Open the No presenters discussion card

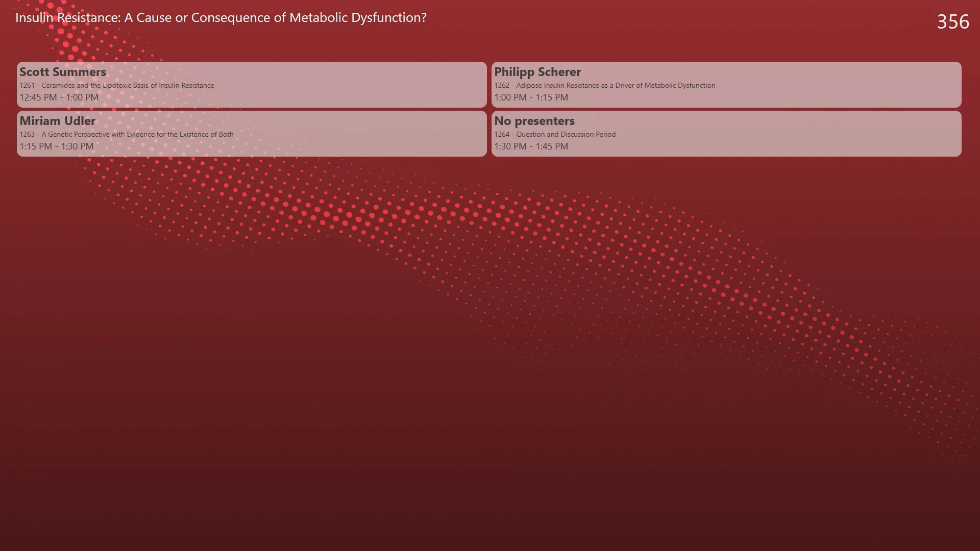click(x=726, y=134)
